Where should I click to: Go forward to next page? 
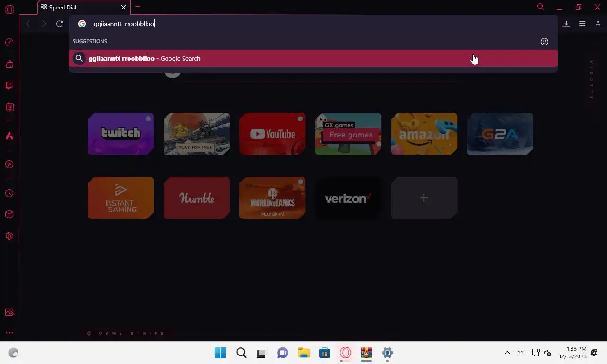pyautogui.click(x=44, y=24)
